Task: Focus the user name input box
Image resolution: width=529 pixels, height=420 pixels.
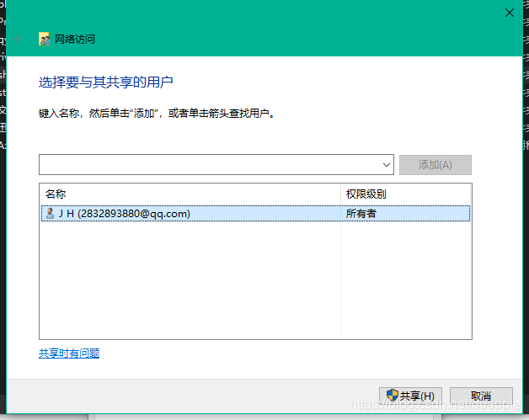Action: tap(216, 165)
